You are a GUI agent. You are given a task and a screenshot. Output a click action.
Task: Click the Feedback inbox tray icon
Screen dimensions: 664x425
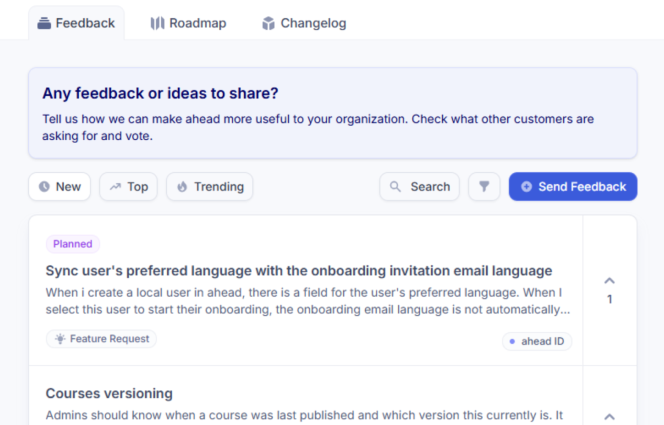tap(44, 23)
